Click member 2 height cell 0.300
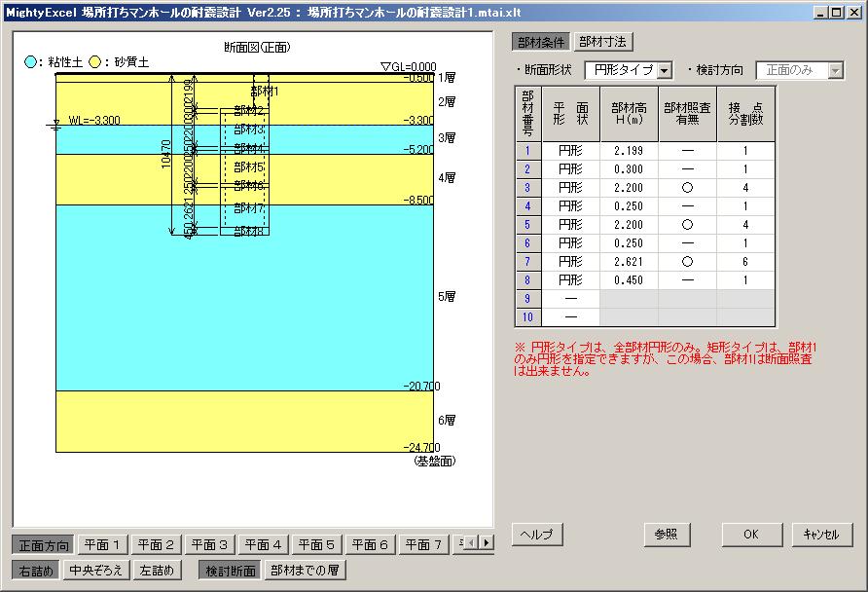This screenshot has width=868, height=592. tap(629, 169)
